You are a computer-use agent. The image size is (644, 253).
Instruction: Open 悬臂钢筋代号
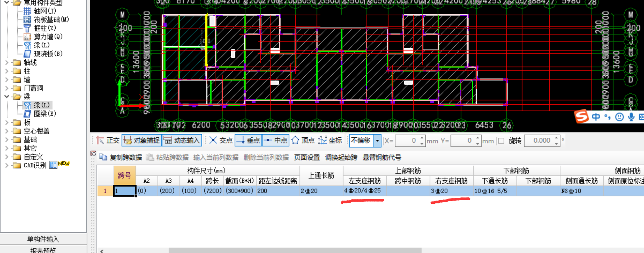click(382, 157)
